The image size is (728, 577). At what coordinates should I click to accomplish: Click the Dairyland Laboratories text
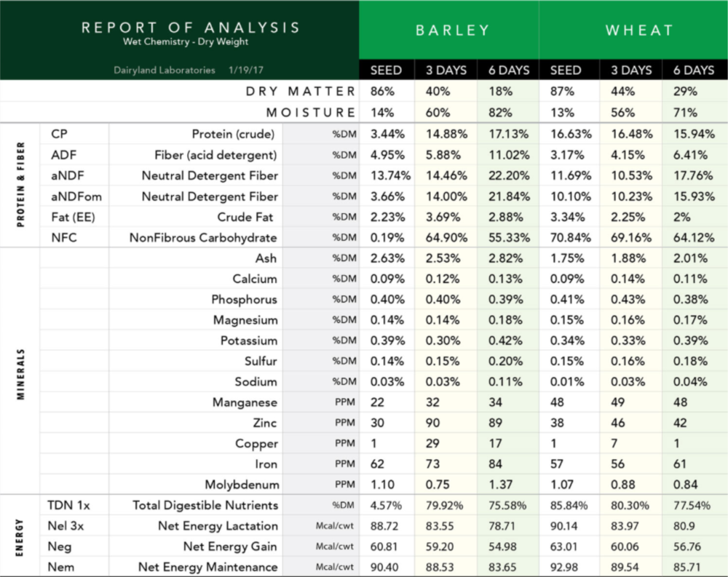[165, 71]
